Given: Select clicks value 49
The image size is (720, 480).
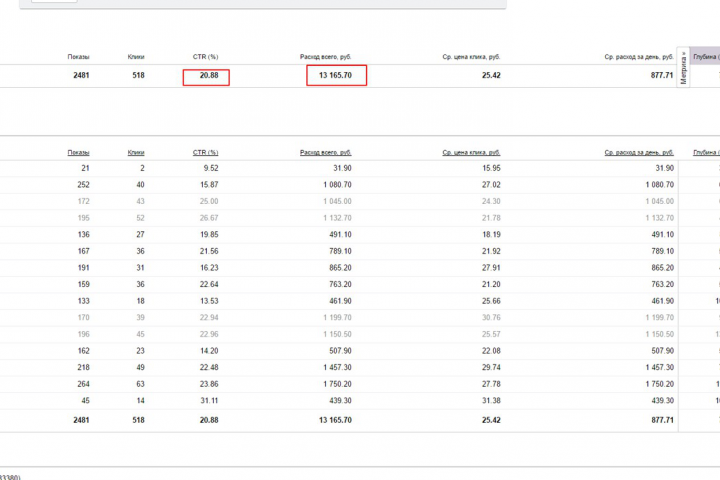Looking at the screenshot, I should 140,367.
